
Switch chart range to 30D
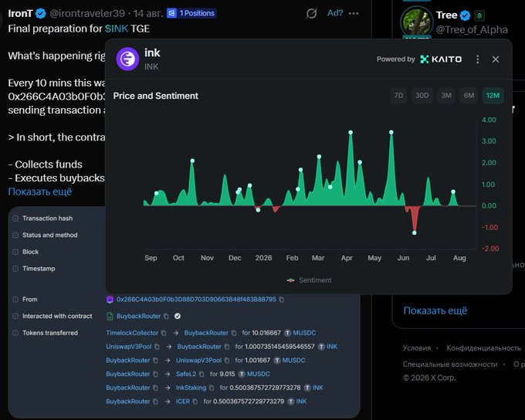click(x=422, y=96)
